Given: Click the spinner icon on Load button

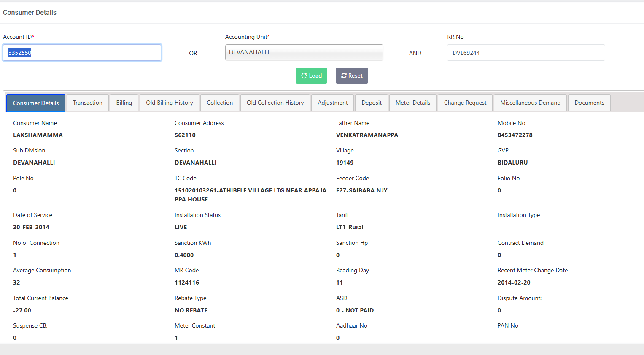Looking at the screenshot, I should tap(304, 76).
